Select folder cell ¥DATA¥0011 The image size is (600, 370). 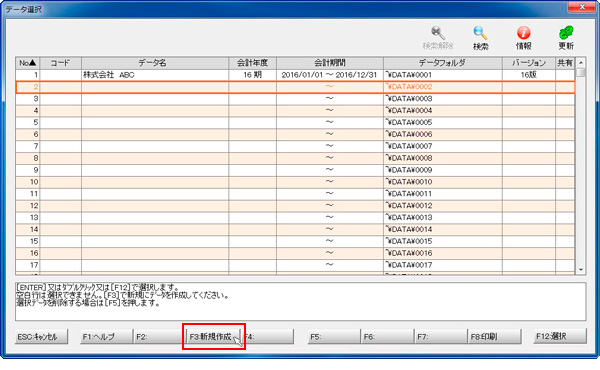(443, 194)
